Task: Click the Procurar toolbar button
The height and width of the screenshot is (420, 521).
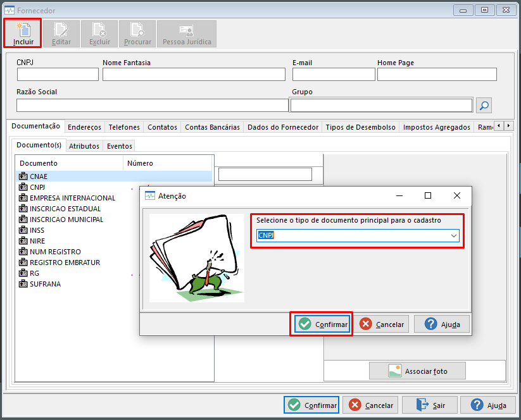Action: [137, 34]
